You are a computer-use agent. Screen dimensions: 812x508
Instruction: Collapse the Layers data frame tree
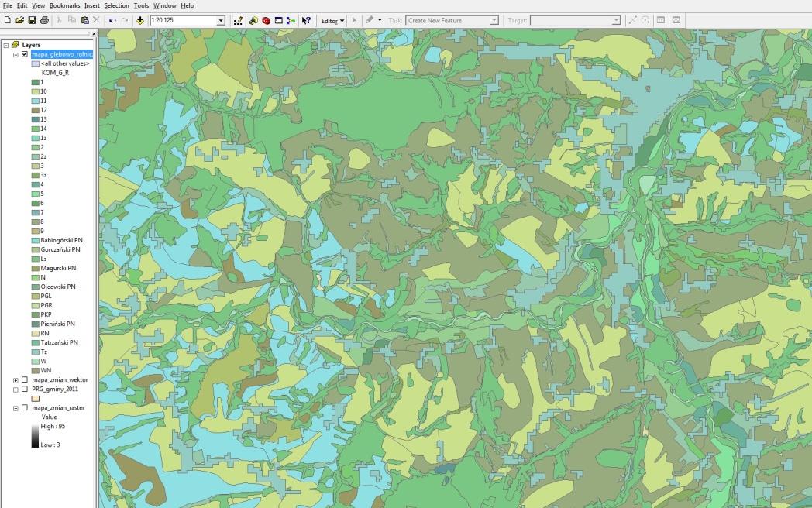[6, 45]
